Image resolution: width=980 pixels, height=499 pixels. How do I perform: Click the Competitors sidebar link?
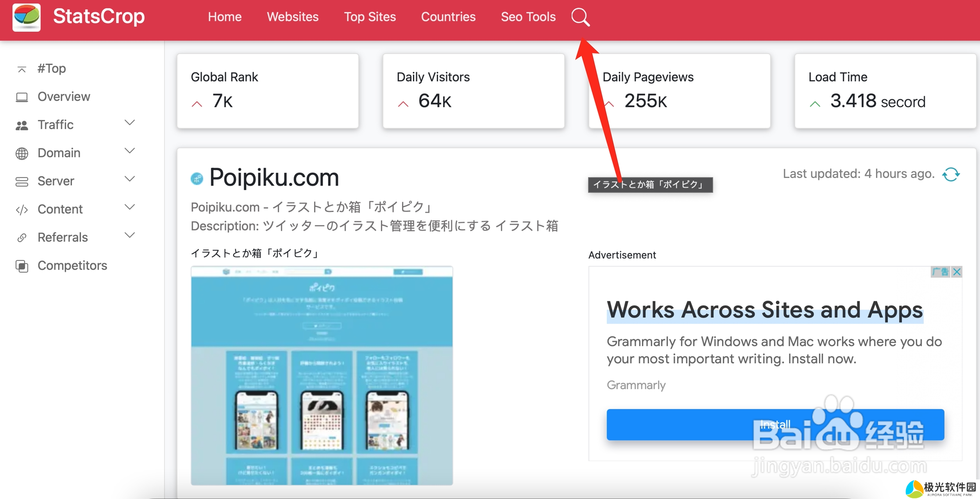tap(72, 266)
